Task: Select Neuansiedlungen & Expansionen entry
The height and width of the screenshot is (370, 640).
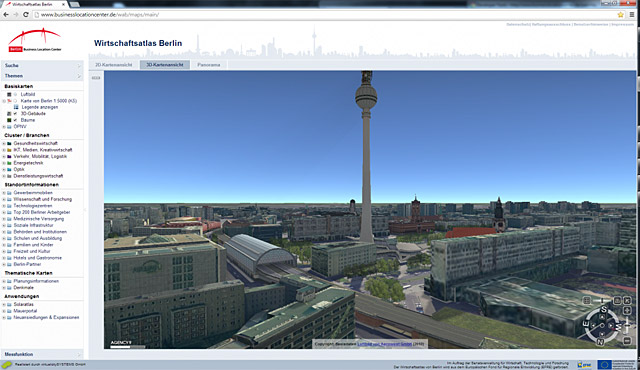Action: coord(46,317)
